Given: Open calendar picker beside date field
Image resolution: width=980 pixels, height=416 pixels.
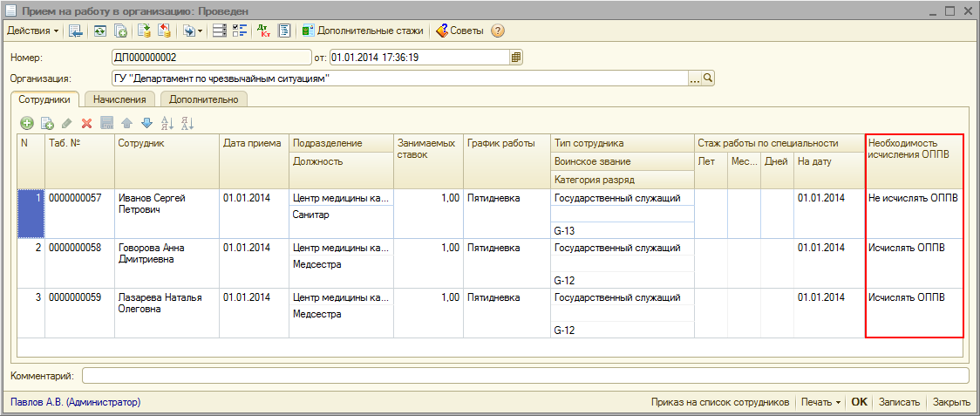Looking at the screenshot, I should click(516, 58).
